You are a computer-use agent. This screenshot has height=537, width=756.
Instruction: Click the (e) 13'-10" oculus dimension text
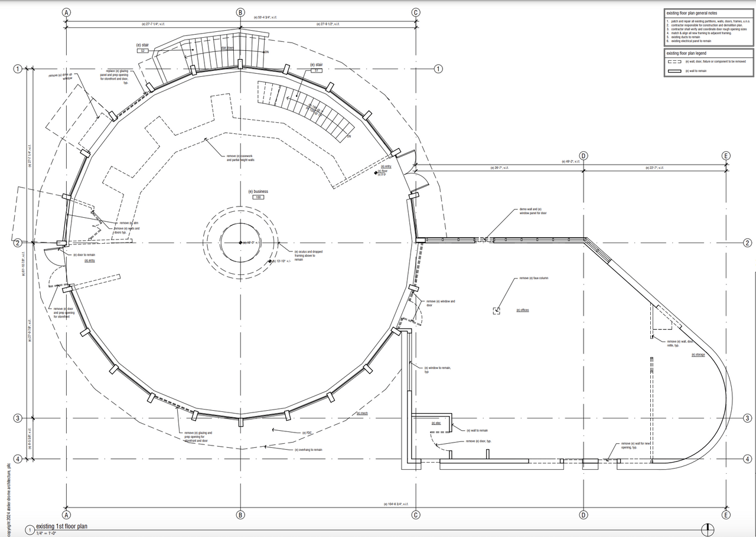click(x=282, y=261)
